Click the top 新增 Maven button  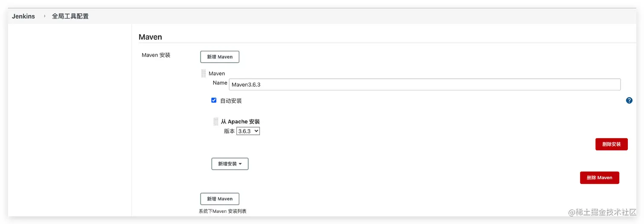point(220,57)
